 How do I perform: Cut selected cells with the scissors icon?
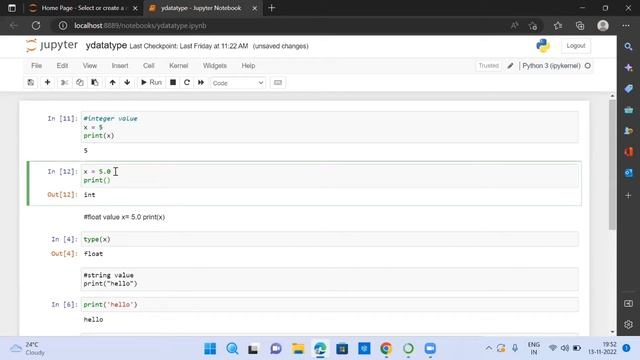pyautogui.click(x=64, y=82)
